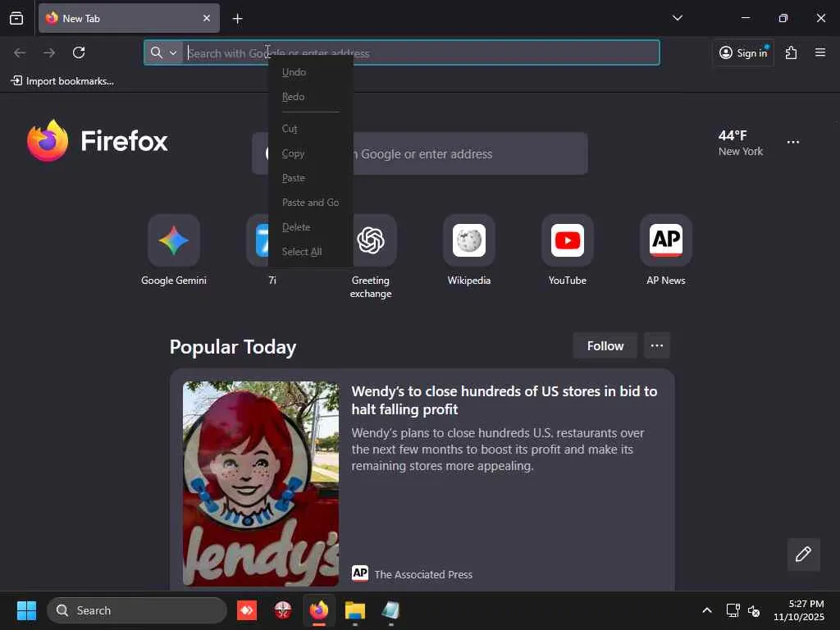
Task: Close the New Tab tab
Action: 207,18
